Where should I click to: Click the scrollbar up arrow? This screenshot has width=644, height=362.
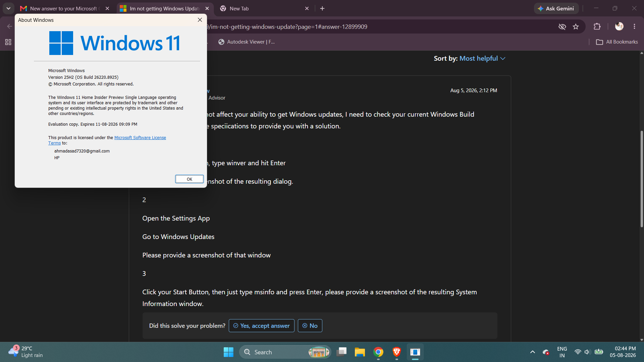pos(642,53)
